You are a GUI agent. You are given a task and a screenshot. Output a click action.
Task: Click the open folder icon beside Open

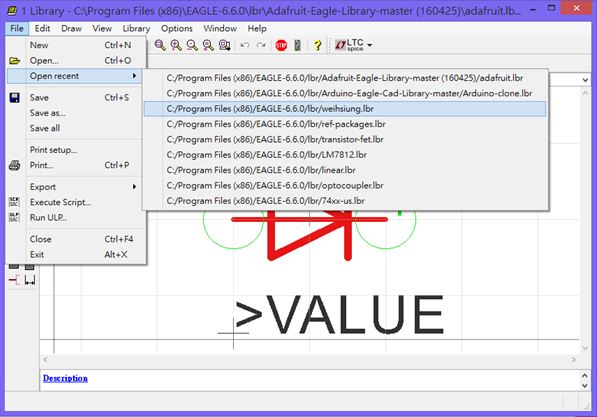click(14, 61)
